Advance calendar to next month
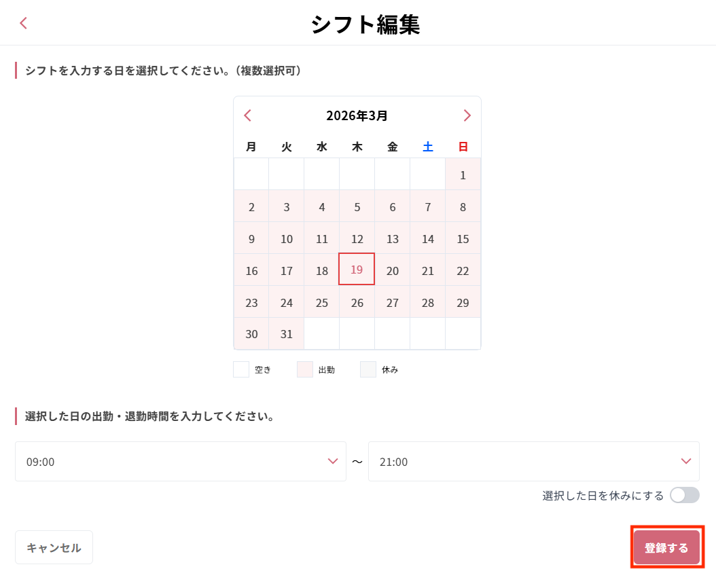The image size is (716, 588). pyautogui.click(x=467, y=115)
